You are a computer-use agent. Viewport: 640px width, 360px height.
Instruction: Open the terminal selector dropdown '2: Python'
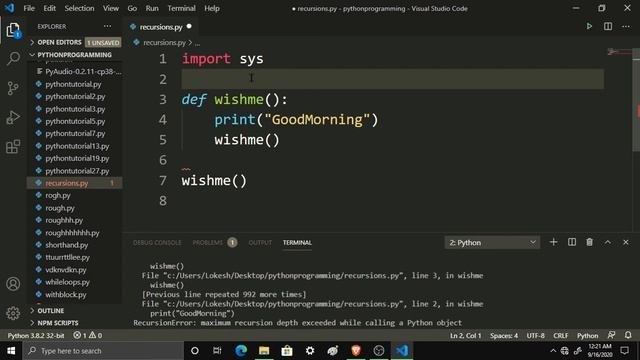tap(492, 242)
